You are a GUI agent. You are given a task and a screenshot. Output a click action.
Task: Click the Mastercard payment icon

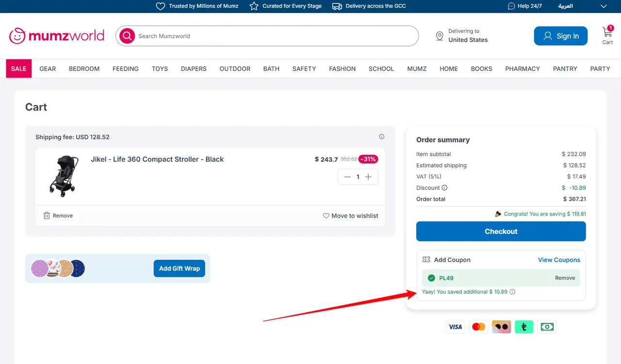(478, 327)
